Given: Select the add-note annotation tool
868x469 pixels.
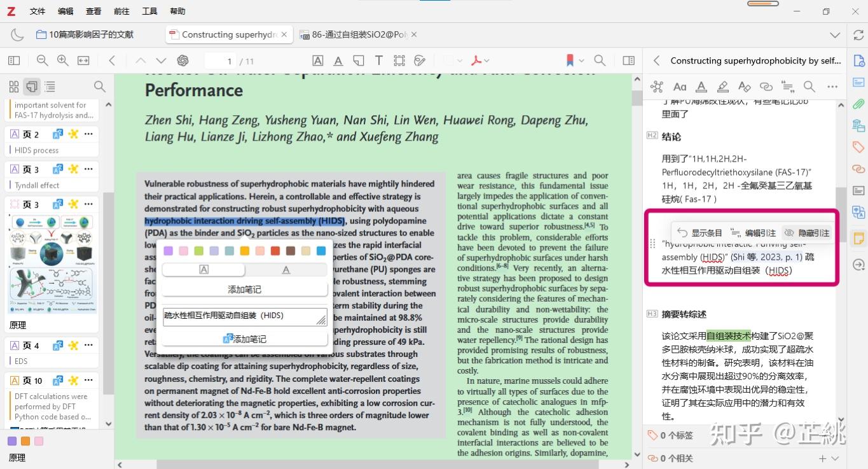Looking at the screenshot, I should (359, 60).
